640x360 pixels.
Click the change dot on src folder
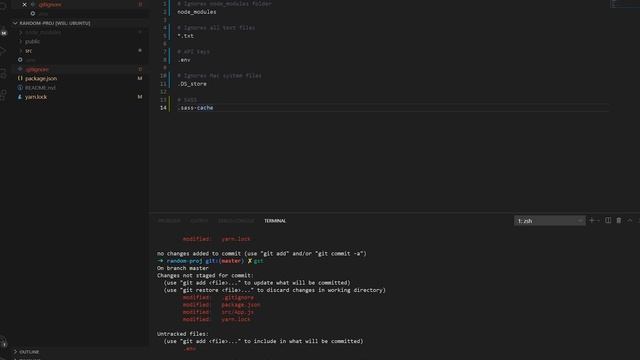pos(140,51)
